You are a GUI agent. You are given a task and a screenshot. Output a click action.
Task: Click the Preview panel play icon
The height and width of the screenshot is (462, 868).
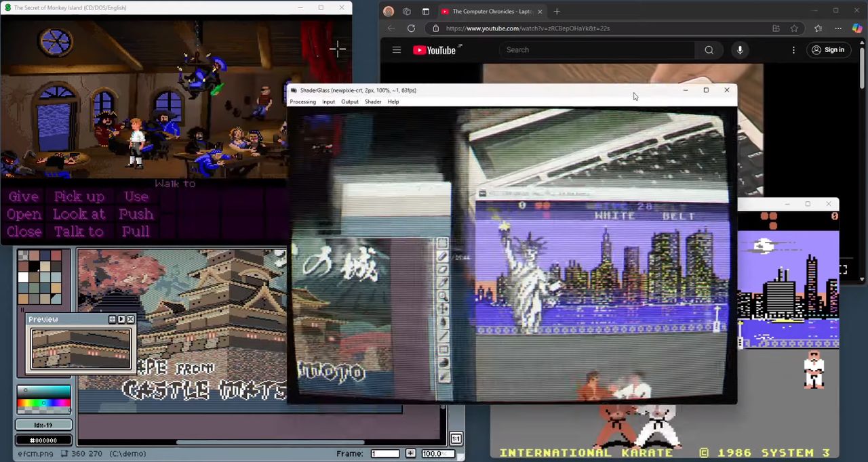[121, 319]
